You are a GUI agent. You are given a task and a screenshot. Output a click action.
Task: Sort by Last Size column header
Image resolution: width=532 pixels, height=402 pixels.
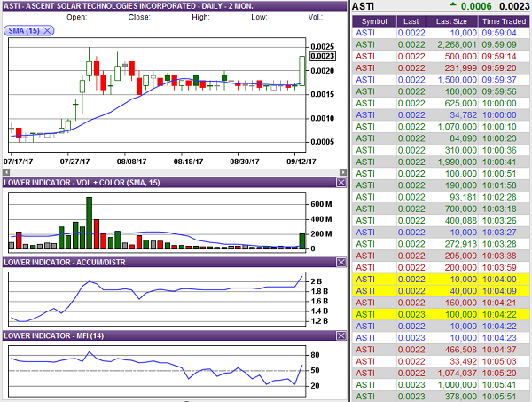click(451, 21)
